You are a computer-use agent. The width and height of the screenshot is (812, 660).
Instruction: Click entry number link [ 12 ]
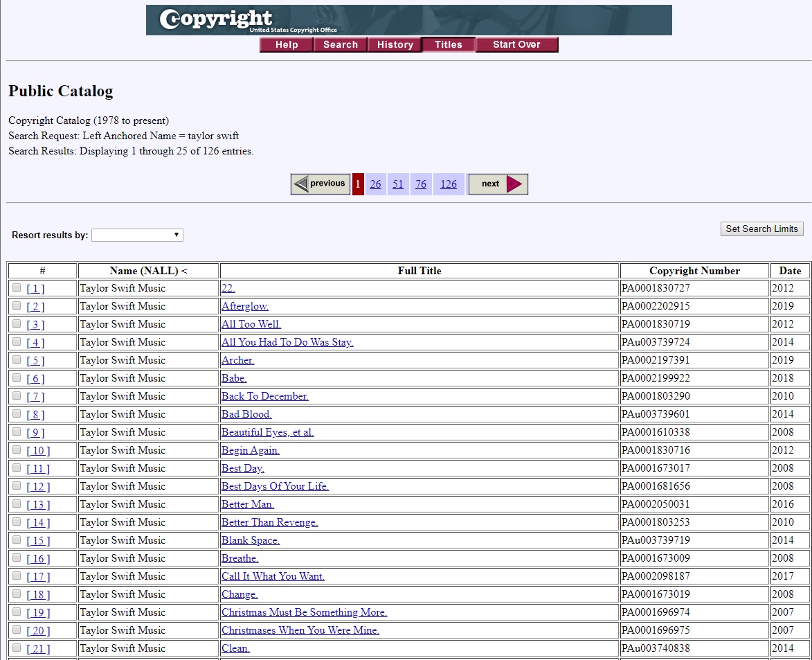[38, 486]
